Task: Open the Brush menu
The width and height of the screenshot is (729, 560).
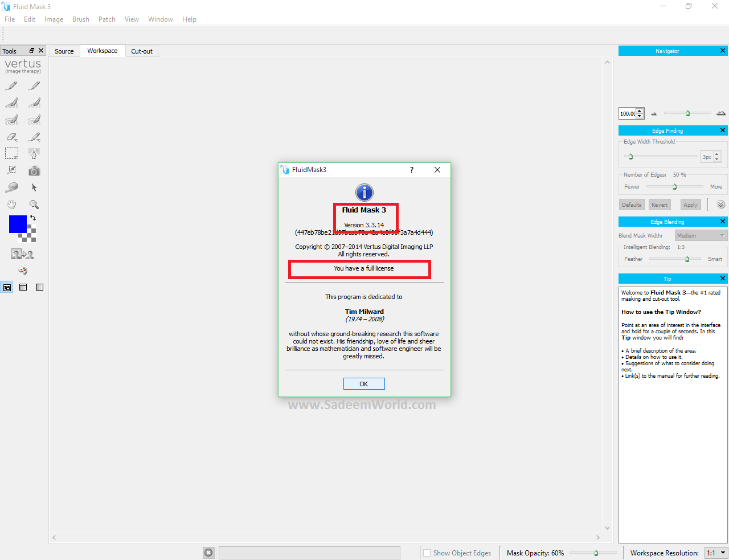Action: pyautogui.click(x=81, y=19)
